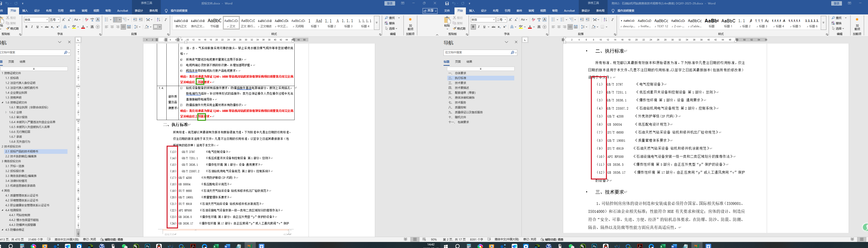The image size is (868, 248).
Task: Collapse the 1.6 资格证明文件 heading in navigation
Action: click(3, 103)
